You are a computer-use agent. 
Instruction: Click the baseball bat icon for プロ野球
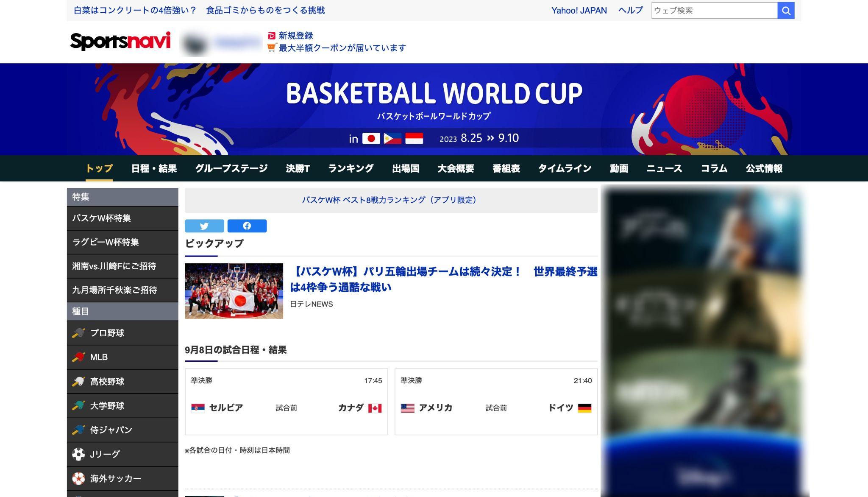[x=78, y=333]
